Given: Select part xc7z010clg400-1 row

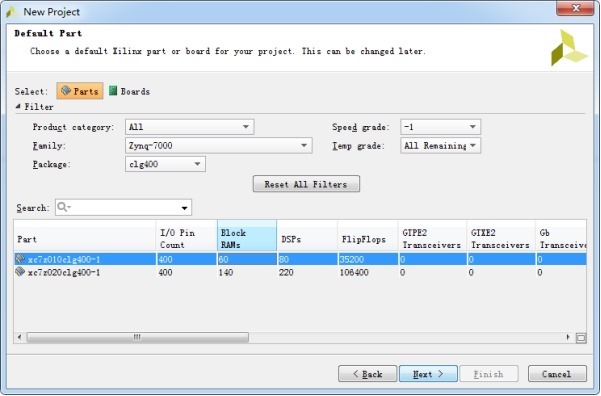Looking at the screenshot, I should (300, 259).
